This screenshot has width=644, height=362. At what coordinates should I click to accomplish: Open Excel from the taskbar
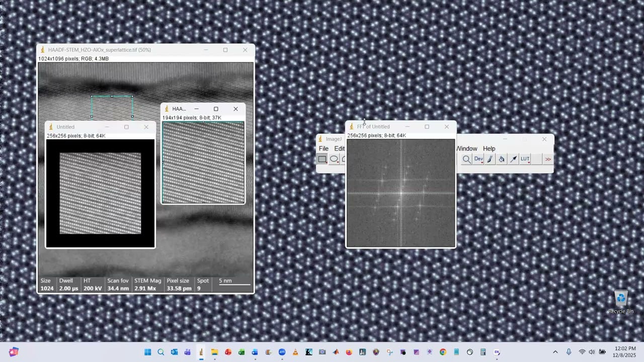point(242,352)
